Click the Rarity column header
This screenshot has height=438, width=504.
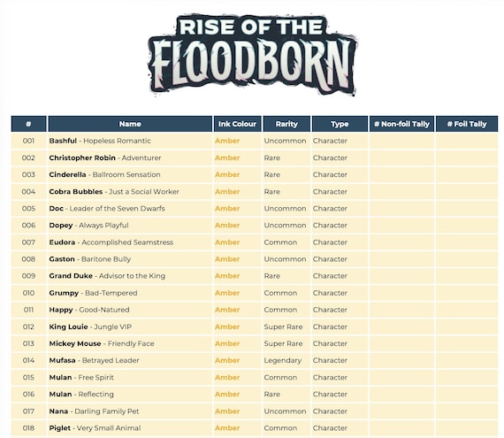[x=286, y=124]
